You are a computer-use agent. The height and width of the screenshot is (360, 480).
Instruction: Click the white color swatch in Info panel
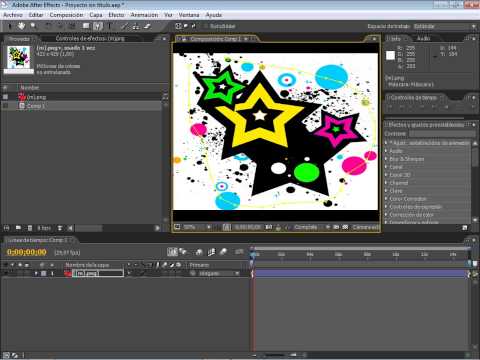390,55
